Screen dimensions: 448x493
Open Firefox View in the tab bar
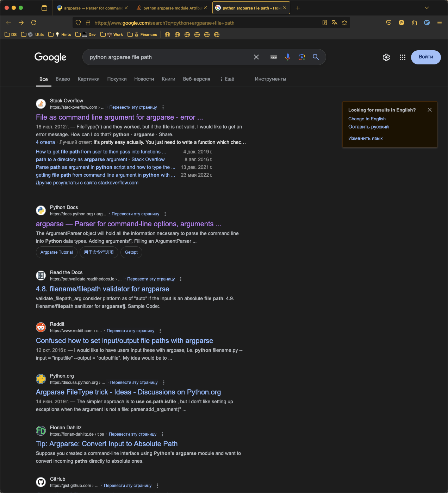pyautogui.click(x=44, y=8)
